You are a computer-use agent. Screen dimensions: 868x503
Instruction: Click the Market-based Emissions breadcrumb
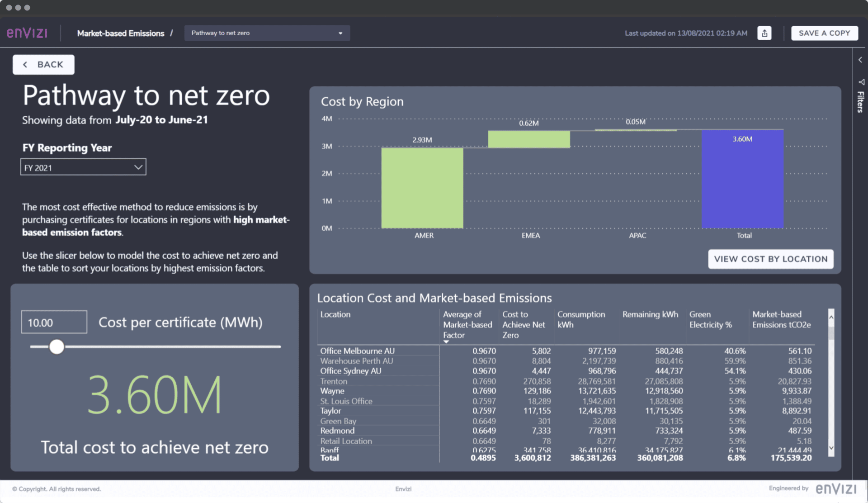pos(121,33)
